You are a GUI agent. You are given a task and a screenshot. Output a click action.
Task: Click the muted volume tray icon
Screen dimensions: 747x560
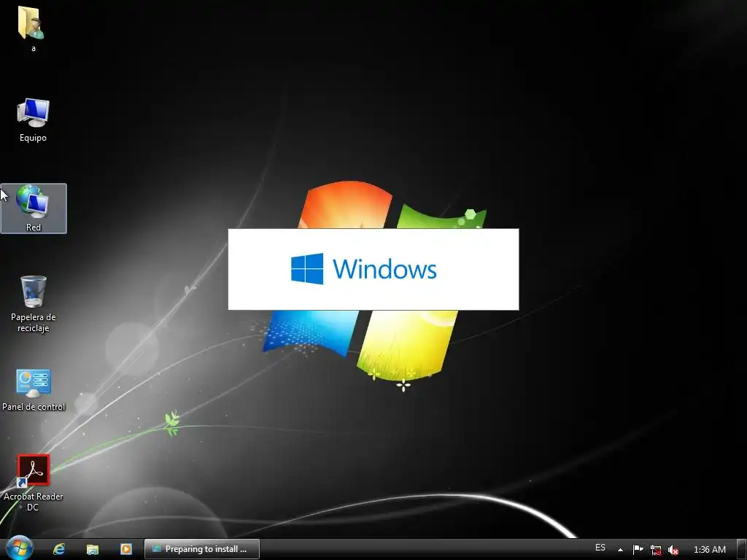(x=673, y=550)
